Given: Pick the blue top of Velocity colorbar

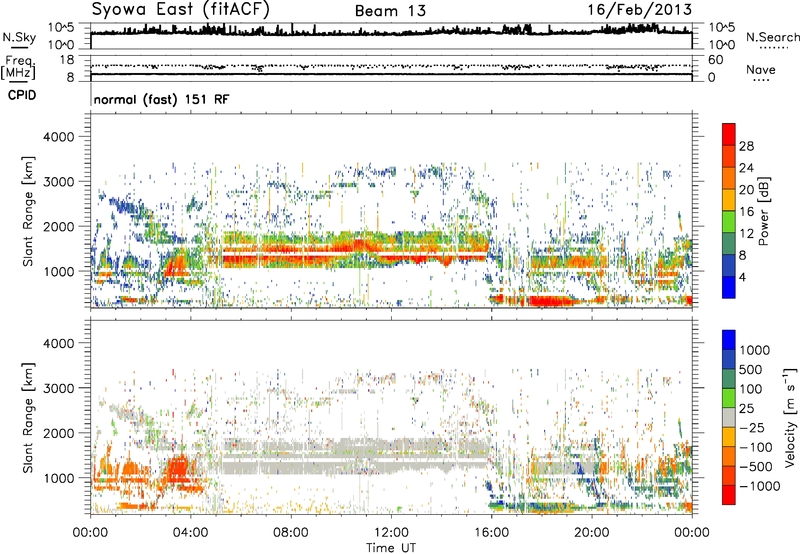Looking at the screenshot, I should coord(729,340).
